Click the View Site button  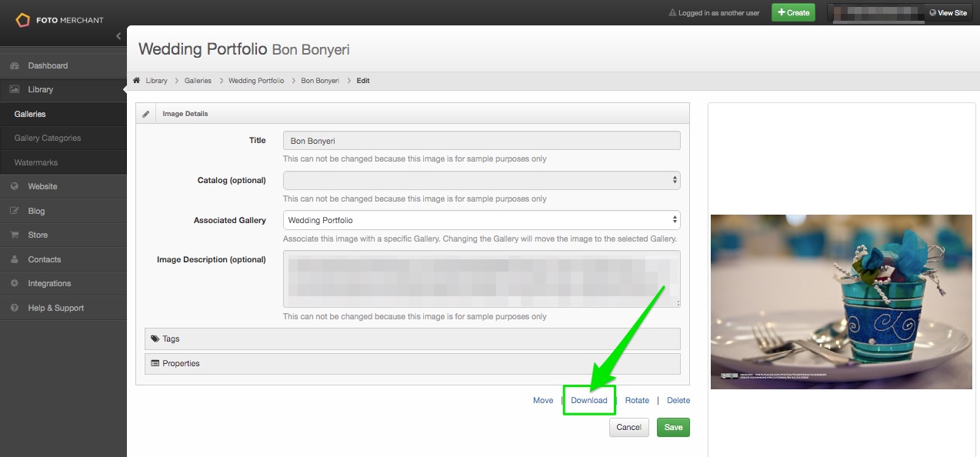point(948,12)
